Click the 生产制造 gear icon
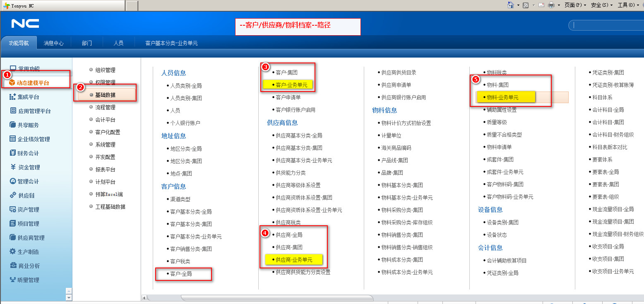644x304 pixels. point(12,252)
